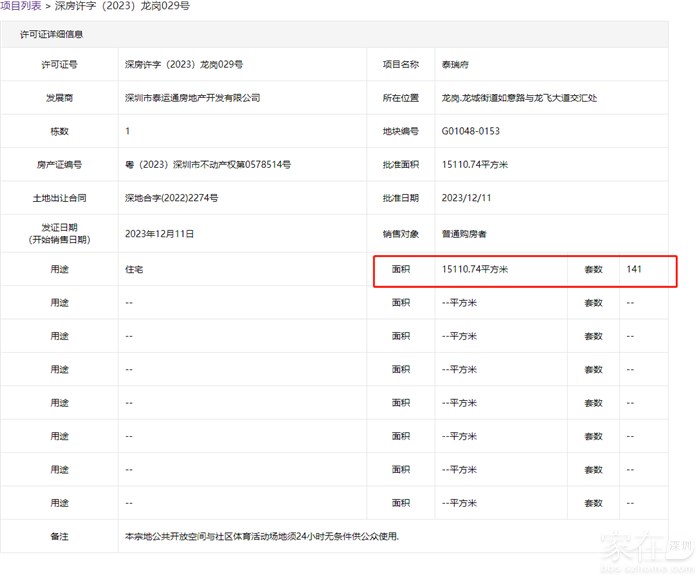Screen dimensions: 700x576
Task: Click the 深房许字（2023）龙岗029号 breadcrumb text
Action: point(121,6)
